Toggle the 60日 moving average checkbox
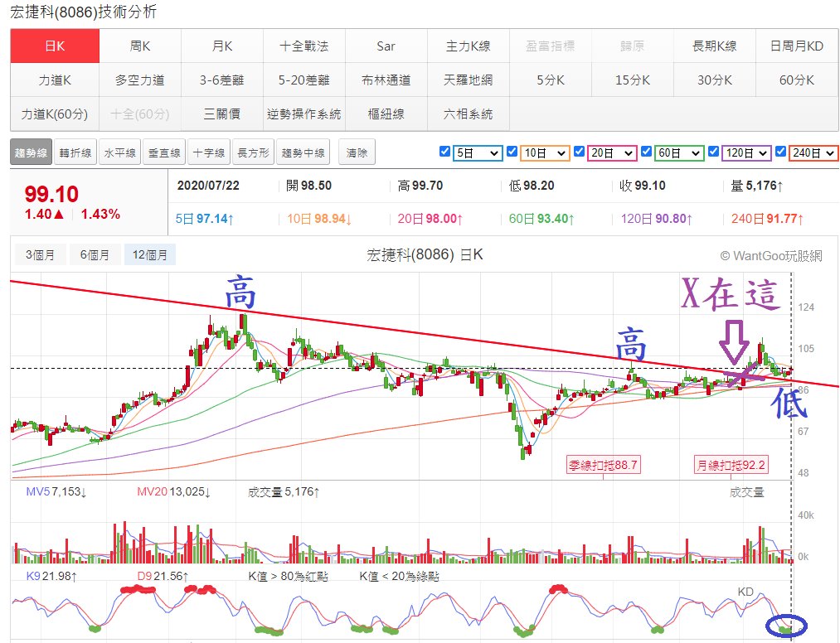 point(646,152)
